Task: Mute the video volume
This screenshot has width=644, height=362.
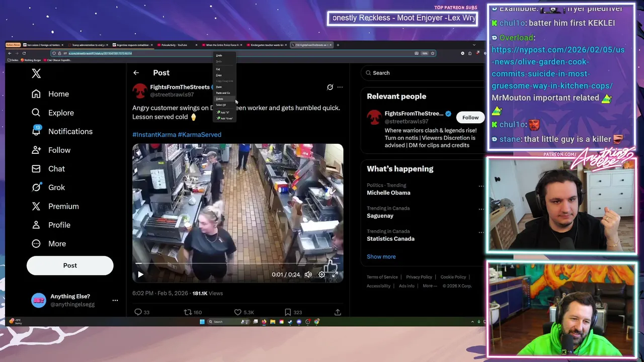Action: pos(308,275)
